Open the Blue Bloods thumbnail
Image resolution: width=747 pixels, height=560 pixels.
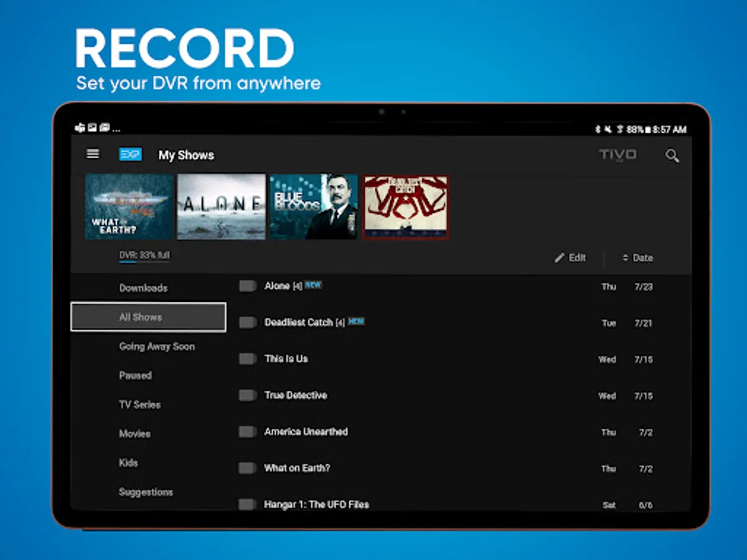coord(313,207)
